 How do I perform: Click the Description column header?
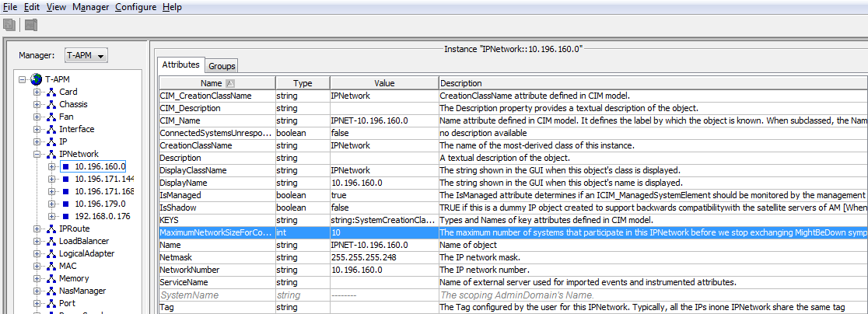[x=460, y=83]
